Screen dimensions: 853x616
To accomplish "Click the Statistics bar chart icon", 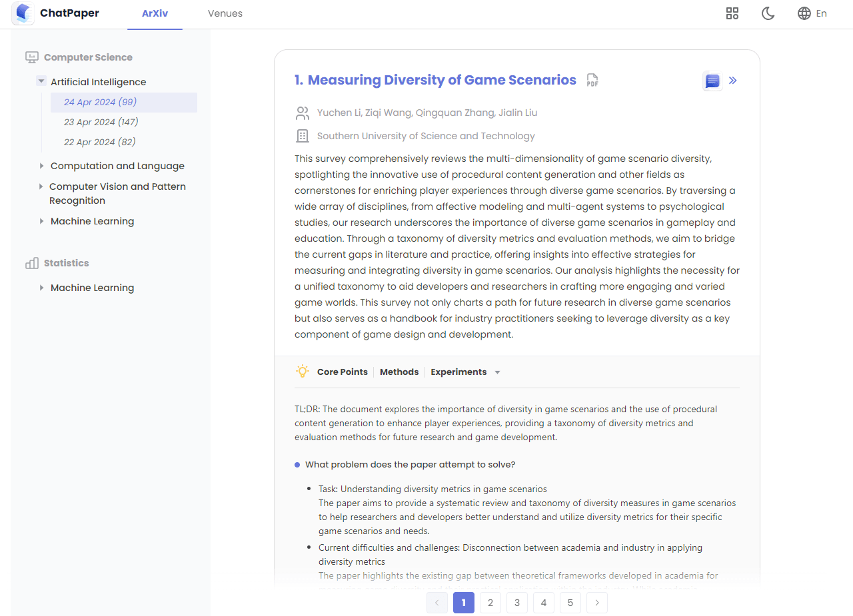I will (32, 263).
